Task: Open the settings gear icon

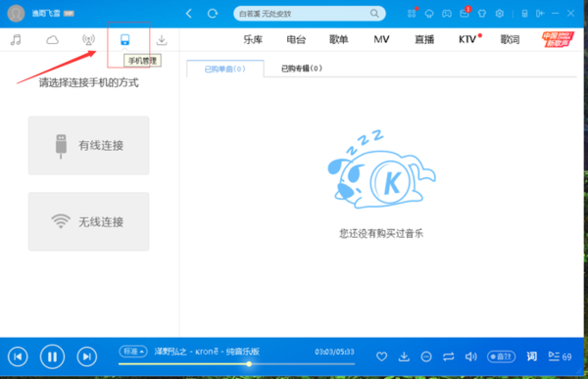Action: pos(500,14)
